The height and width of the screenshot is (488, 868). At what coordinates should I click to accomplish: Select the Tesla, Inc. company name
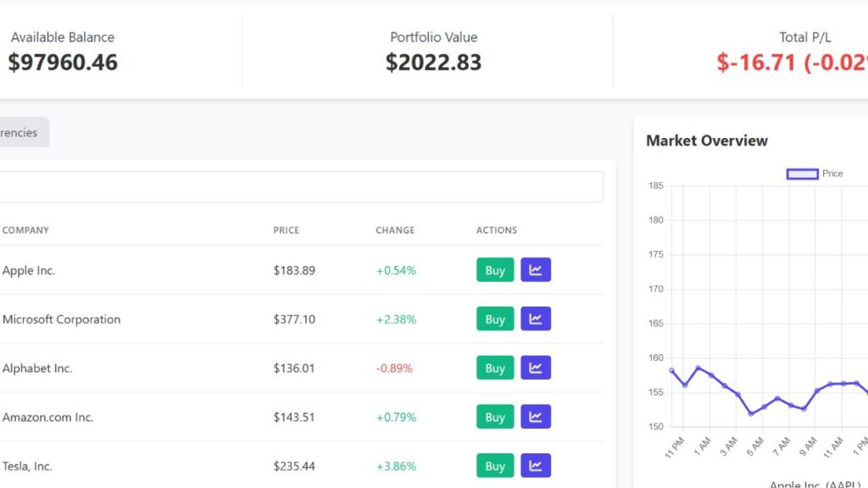pos(27,466)
